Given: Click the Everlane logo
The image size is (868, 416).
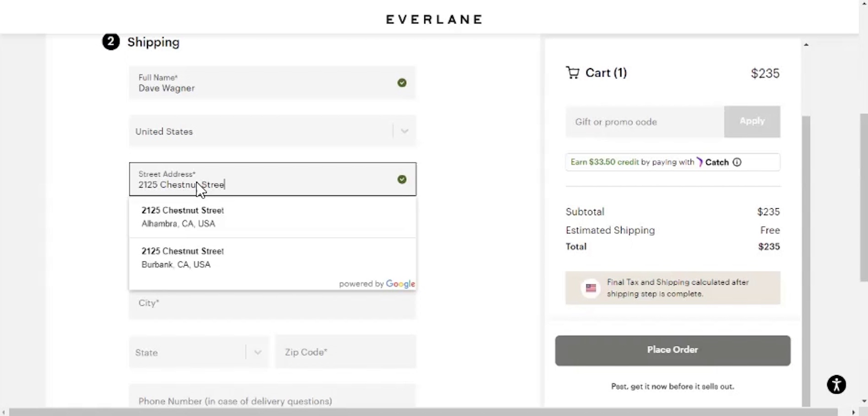Looking at the screenshot, I should (x=434, y=19).
